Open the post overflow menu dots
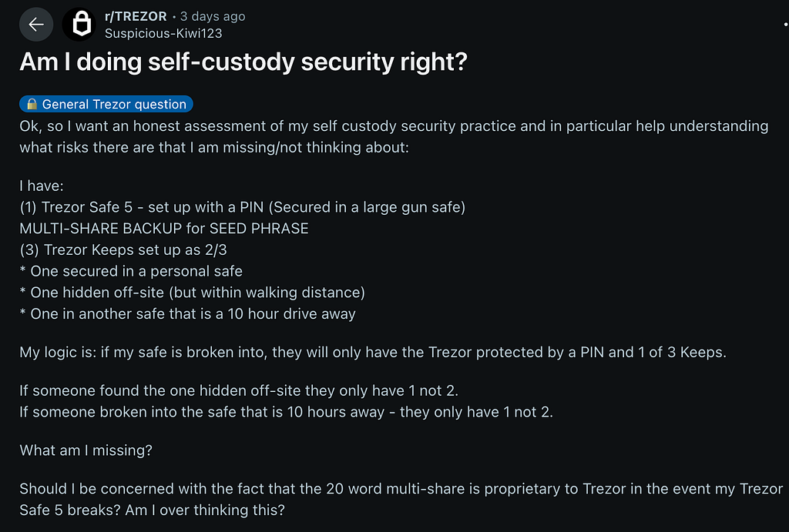The image size is (789, 532). pyautogui.click(x=785, y=24)
